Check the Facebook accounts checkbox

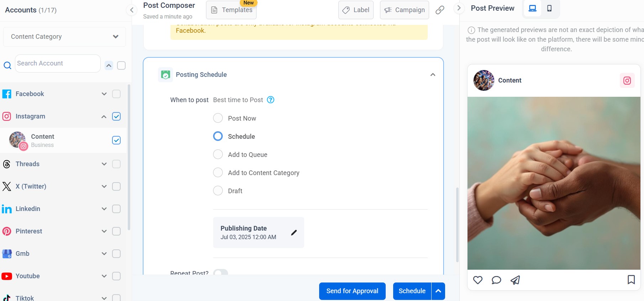point(116,94)
